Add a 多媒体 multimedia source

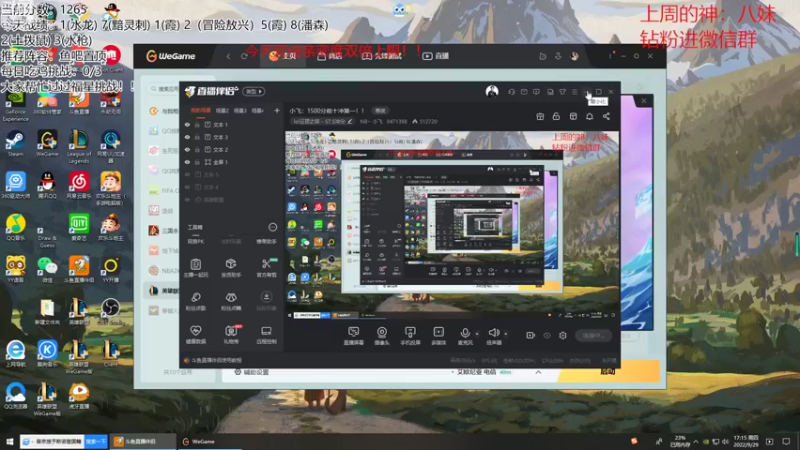[x=439, y=336]
